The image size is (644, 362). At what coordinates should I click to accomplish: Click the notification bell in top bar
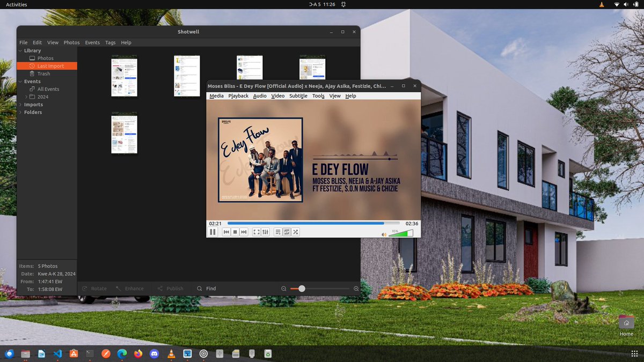tap(343, 4)
